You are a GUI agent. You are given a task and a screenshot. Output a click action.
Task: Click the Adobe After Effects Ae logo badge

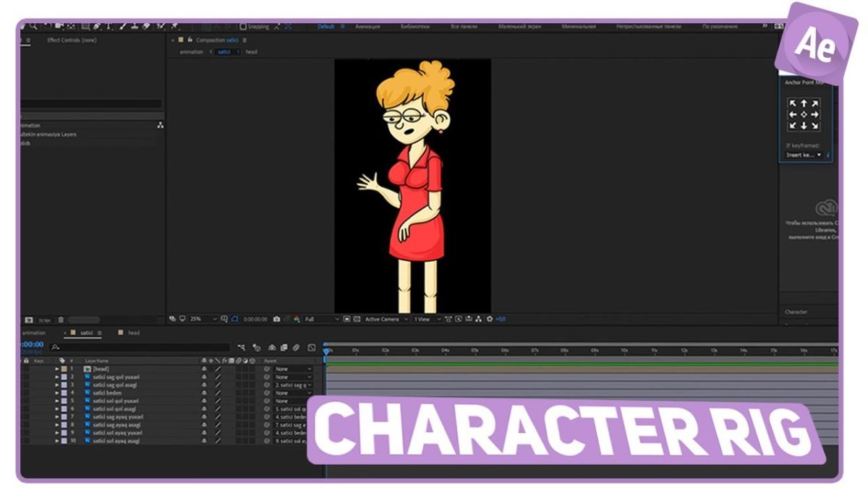pyautogui.click(x=816, y=43)
